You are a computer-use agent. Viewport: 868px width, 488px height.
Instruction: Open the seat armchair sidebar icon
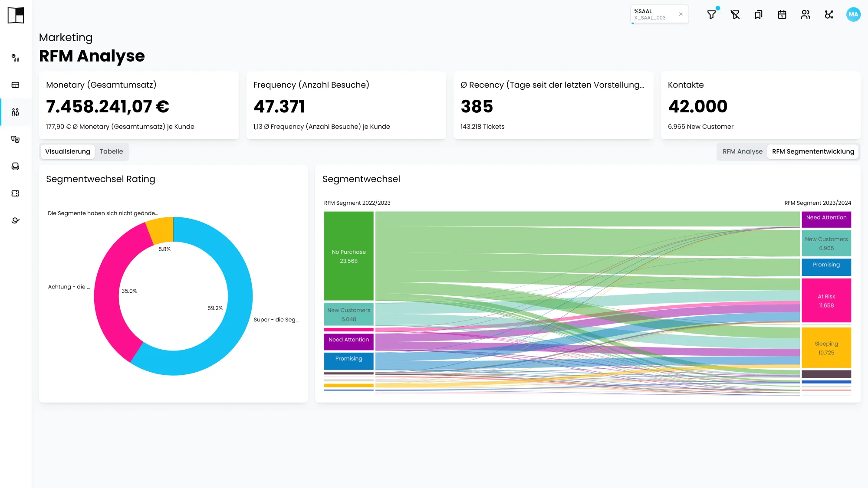point(16,166)
